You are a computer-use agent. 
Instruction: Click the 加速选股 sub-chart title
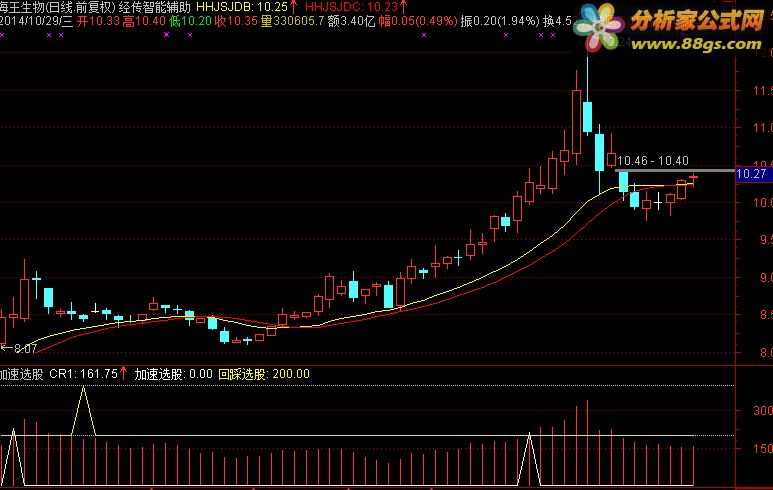click(x=22, y=374)
